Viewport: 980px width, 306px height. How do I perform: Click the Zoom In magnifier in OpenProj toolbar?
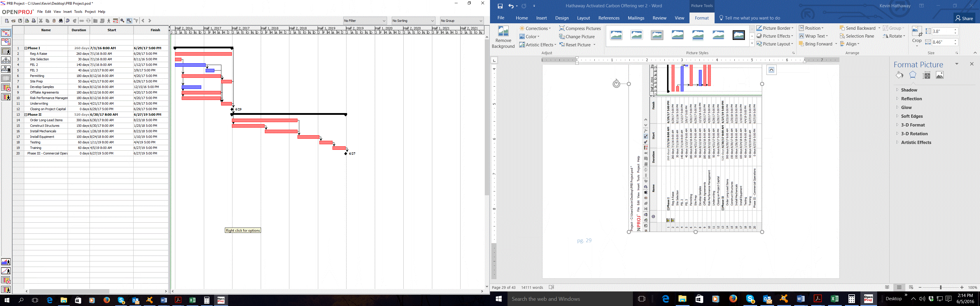[122, 21]
